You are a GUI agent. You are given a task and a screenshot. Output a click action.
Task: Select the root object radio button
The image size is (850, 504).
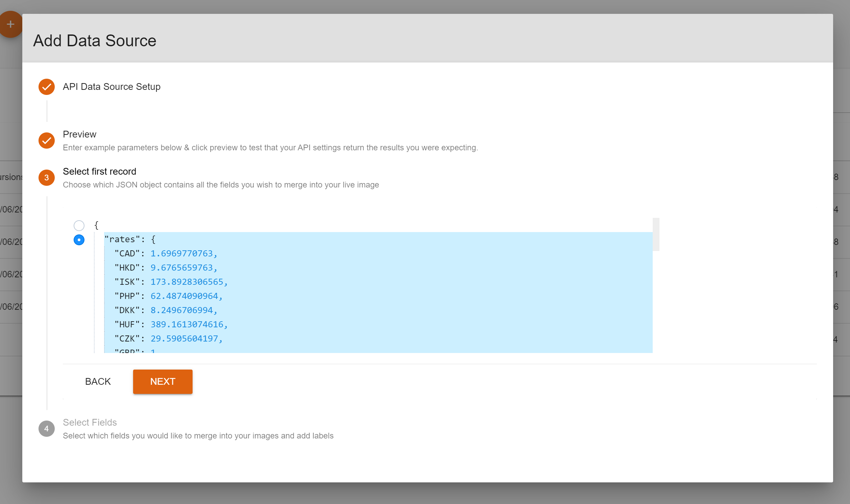[x=79, y=226]
